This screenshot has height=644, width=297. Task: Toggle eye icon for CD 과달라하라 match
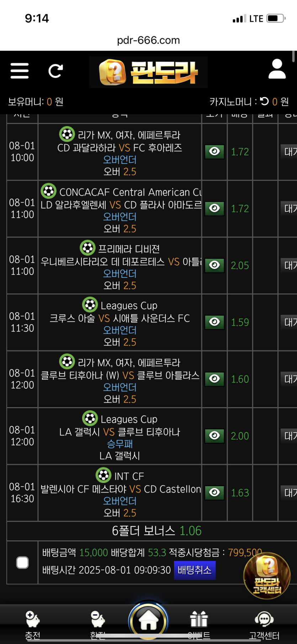[214, 152]
